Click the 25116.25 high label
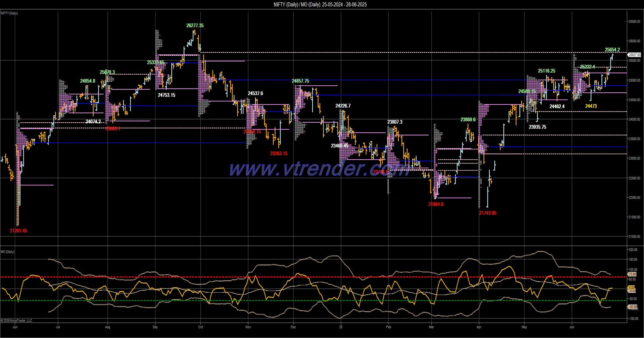Viewport: 644px width, 338px height. (546, 71)
